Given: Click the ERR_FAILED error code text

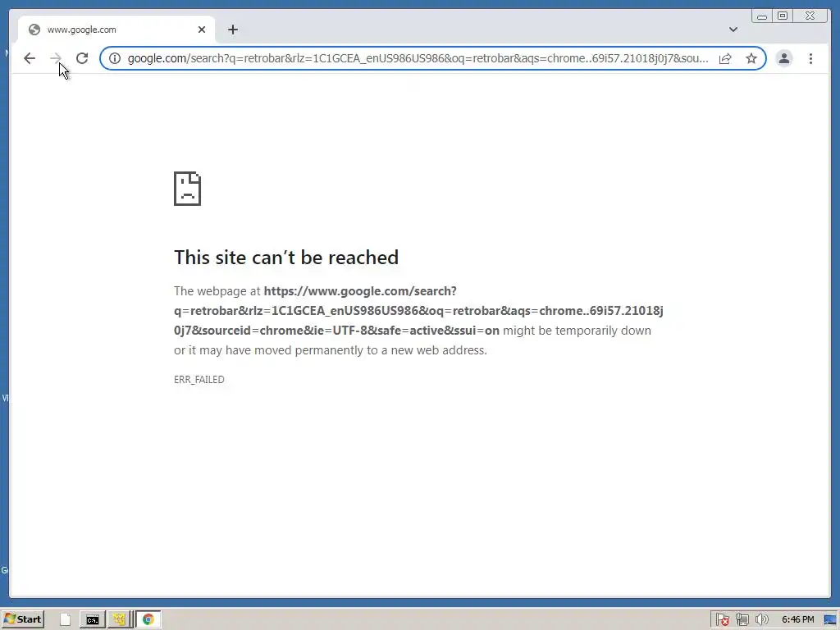Looking at the screenshot, I should pyautogui.click(x=199, y=379).
